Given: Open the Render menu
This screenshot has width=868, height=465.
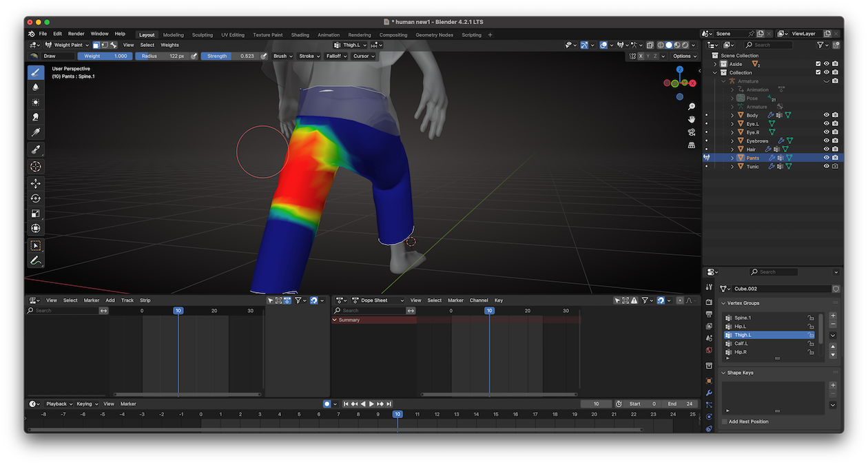Looking at the screenshot, I should [76, 34].
